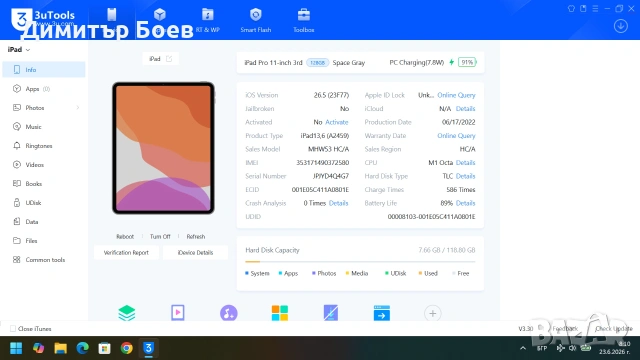Click the blue transfer arrow shortcut icon
This screenshot has height=360, width=640.
pos(382,313)
